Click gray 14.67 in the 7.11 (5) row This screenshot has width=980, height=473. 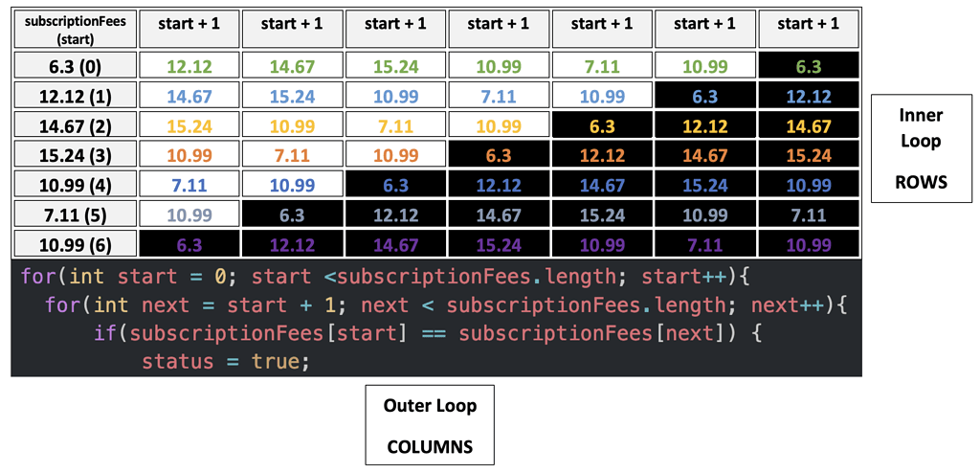(498, 214)
